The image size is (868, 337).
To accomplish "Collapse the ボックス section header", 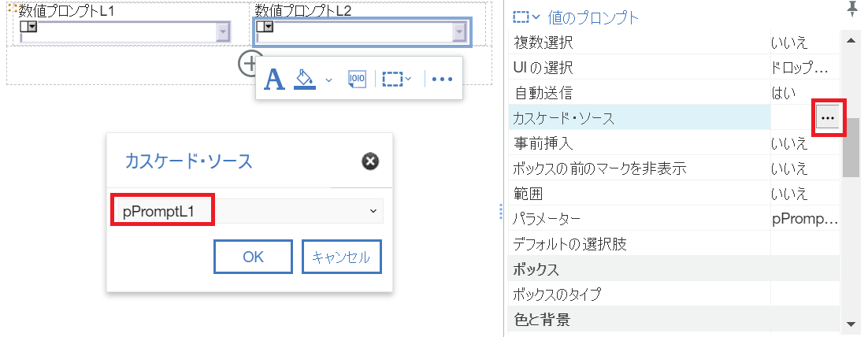I will point(674,269).
